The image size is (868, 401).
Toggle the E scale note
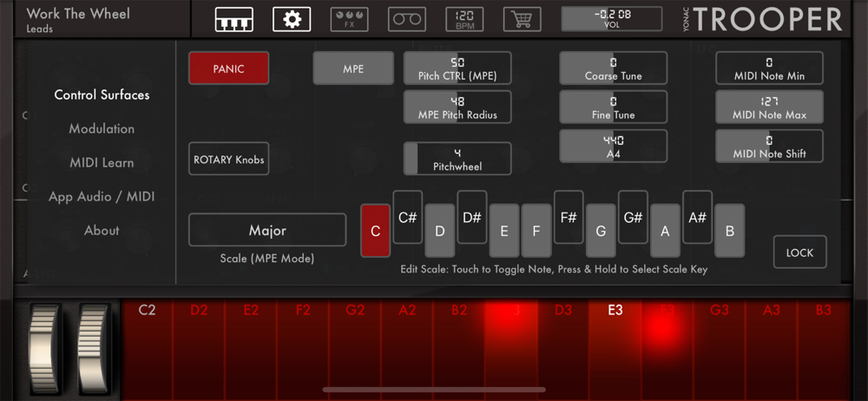pyautogui.click(x=504, y=230)
